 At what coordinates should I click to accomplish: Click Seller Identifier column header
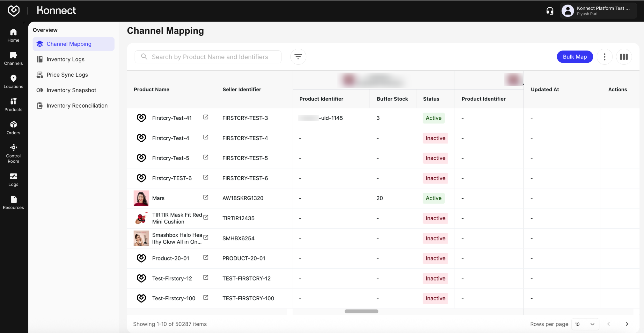tap(242, 89)
